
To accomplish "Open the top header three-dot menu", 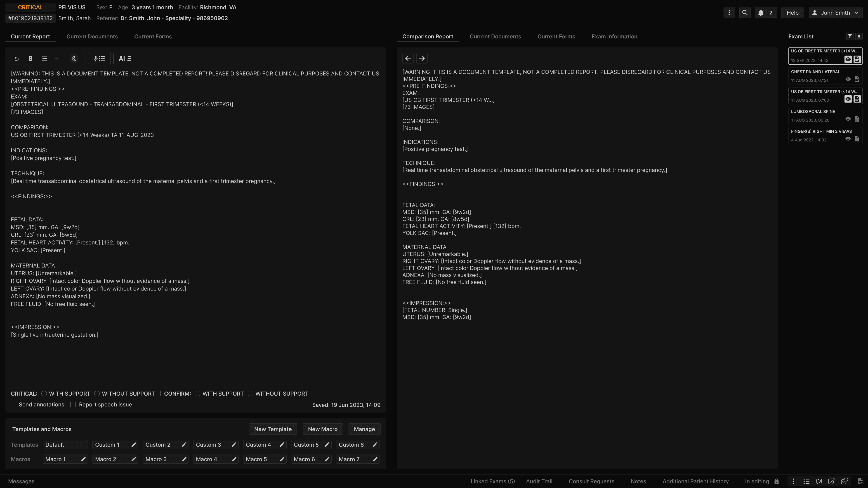I will [729, 13].
